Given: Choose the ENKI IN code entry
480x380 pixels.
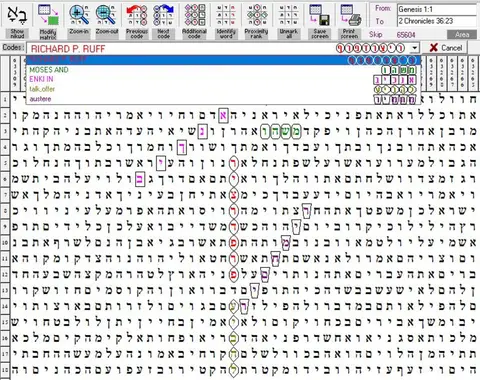Looking at the screenshot, I should [x=223, y=79].
